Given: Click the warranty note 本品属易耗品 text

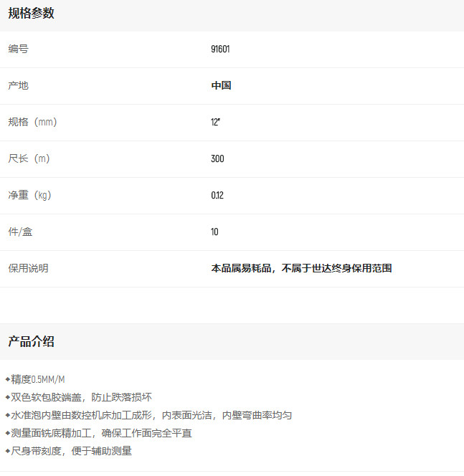Looking at the screenshot, I should click(x=301, y=268).
